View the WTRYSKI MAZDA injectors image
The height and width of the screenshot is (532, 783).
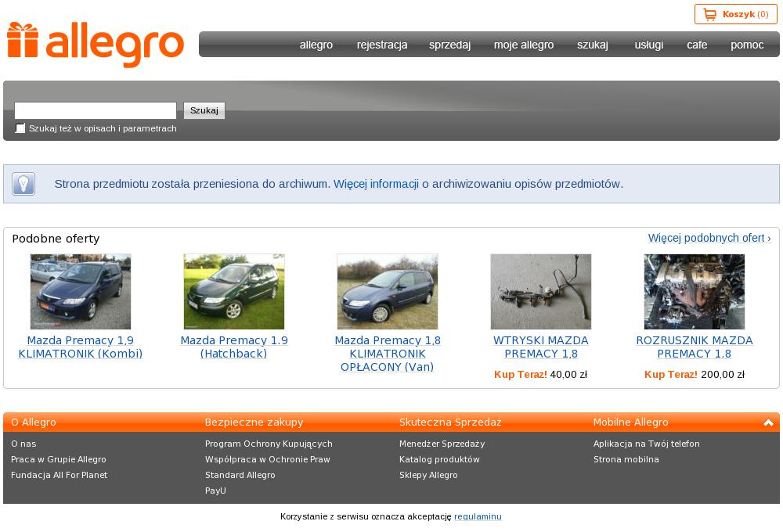(541, 291)
